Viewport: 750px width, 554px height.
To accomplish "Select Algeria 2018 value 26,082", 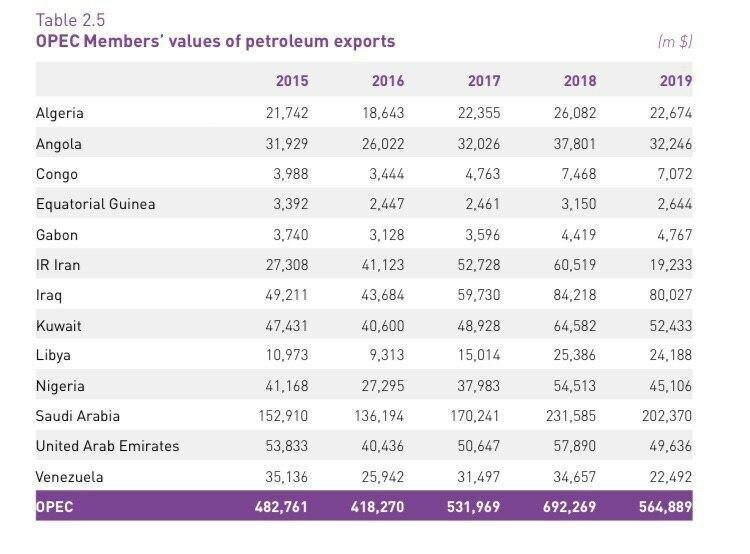I will 575,113.
